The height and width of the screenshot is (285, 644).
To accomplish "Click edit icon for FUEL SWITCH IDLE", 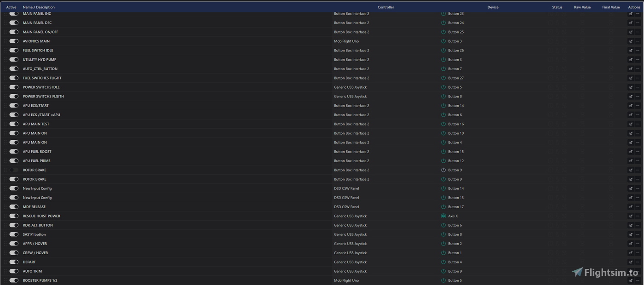I will (x=631, y=51).
